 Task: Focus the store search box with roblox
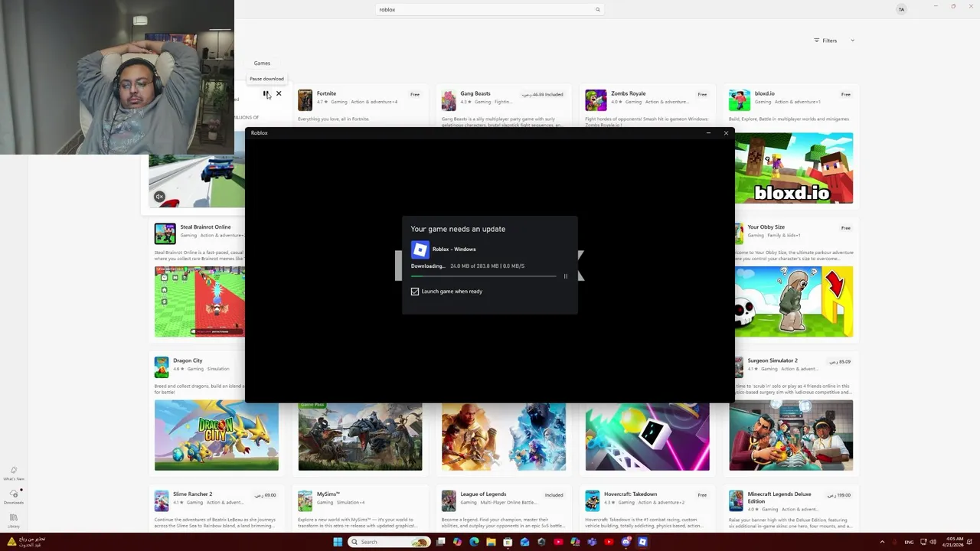coord(490,10)
